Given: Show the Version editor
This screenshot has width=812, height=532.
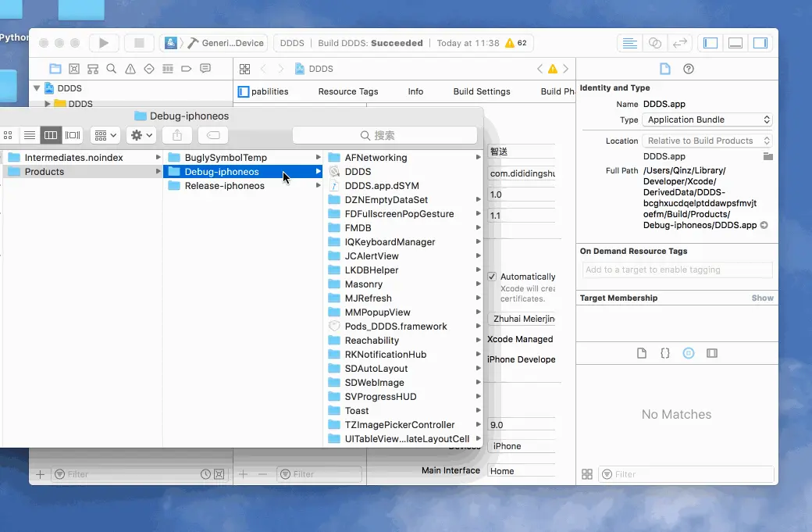Looking at the screenshot, I should point(679,43).
